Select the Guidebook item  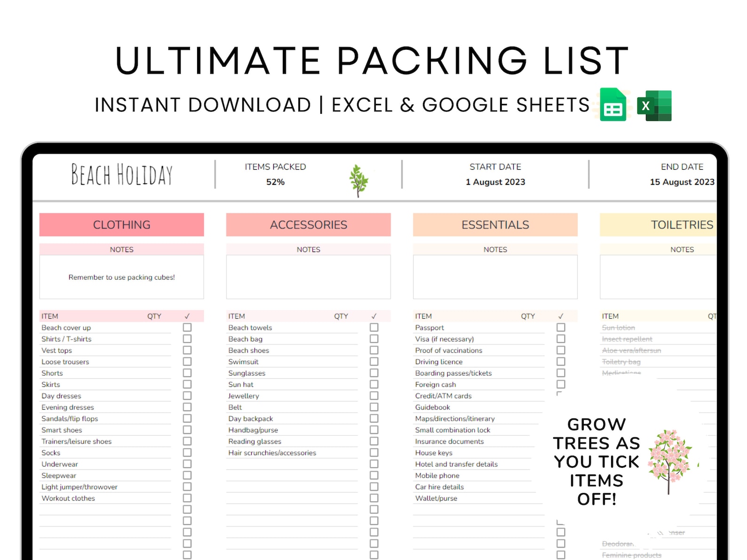[432, 407]
